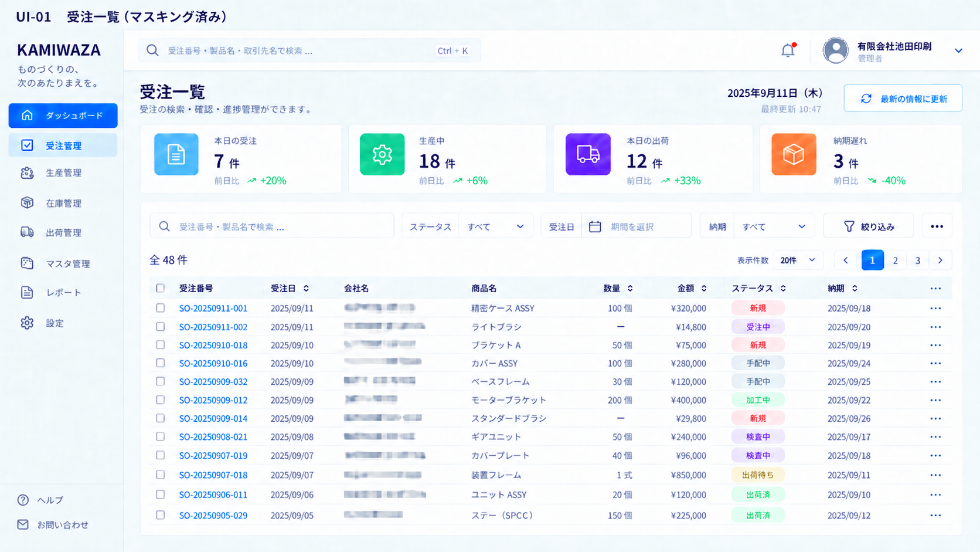
Task: Click 最新の情報に更新 refresh button
Action: 903,99
